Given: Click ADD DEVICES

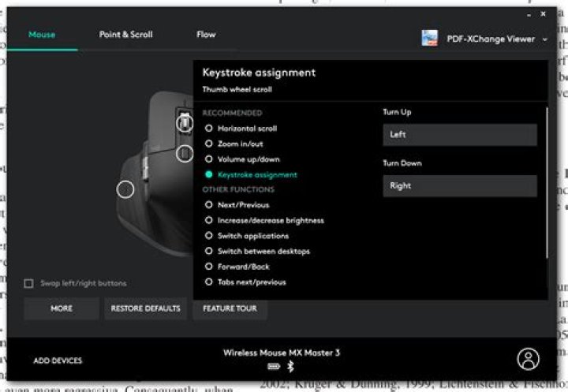Looking at the screenshot, I should click(x=58, y=360).
